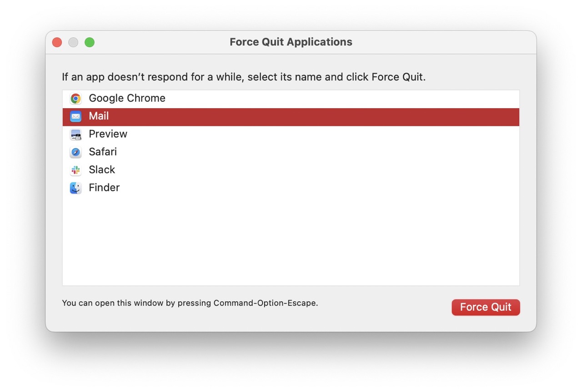This screenshot has width=582, height=392.
Task: Click the green zoom traffic light button
Action: tap(90, 42)
